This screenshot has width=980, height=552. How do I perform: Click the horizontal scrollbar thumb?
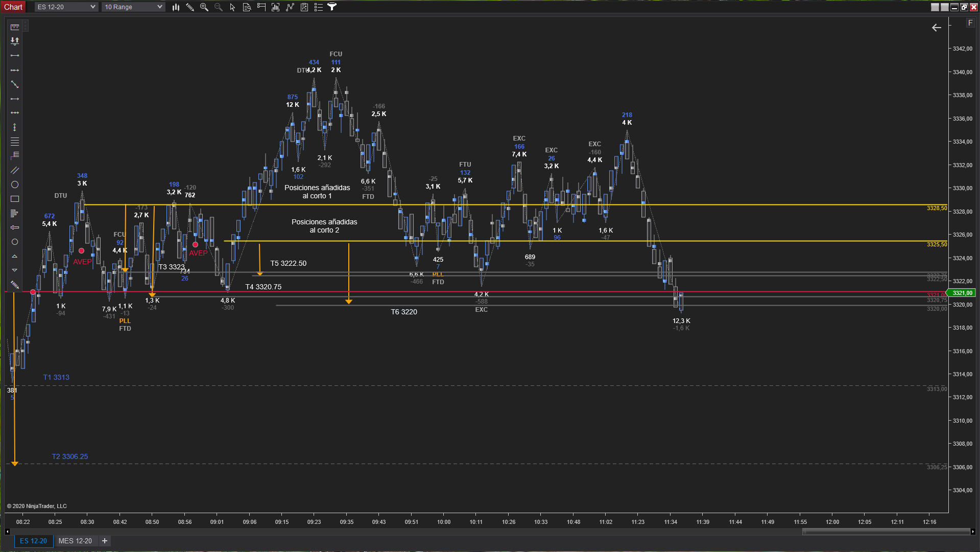[x=886, y=532]
